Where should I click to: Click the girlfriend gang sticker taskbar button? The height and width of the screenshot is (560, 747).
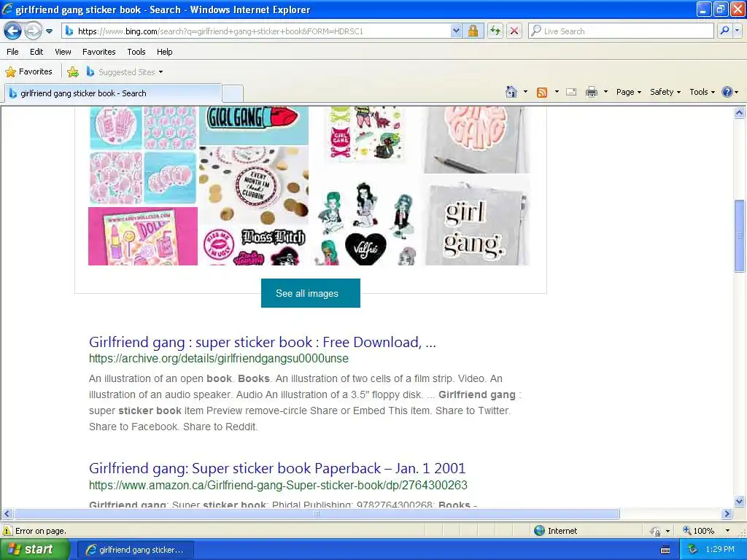pos(135,550)
